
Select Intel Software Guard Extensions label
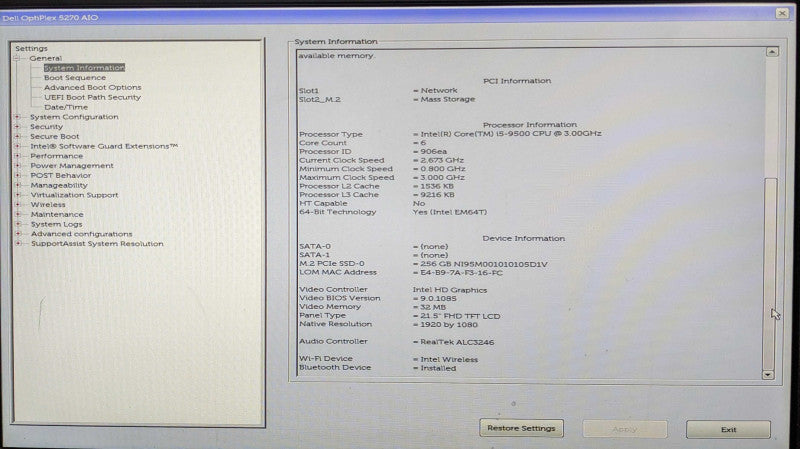click(104, 146)
